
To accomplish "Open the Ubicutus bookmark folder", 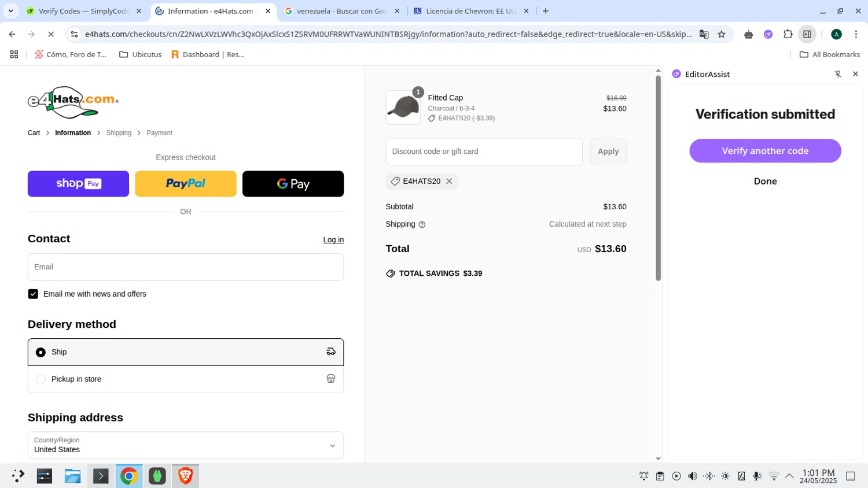I will (140, 54).
